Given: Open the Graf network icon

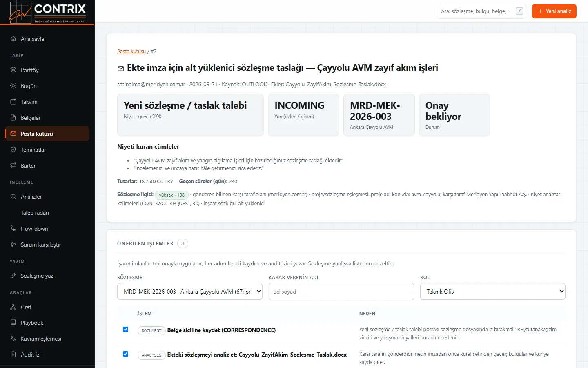Looking at the screenshot, I should click(13, 307).
